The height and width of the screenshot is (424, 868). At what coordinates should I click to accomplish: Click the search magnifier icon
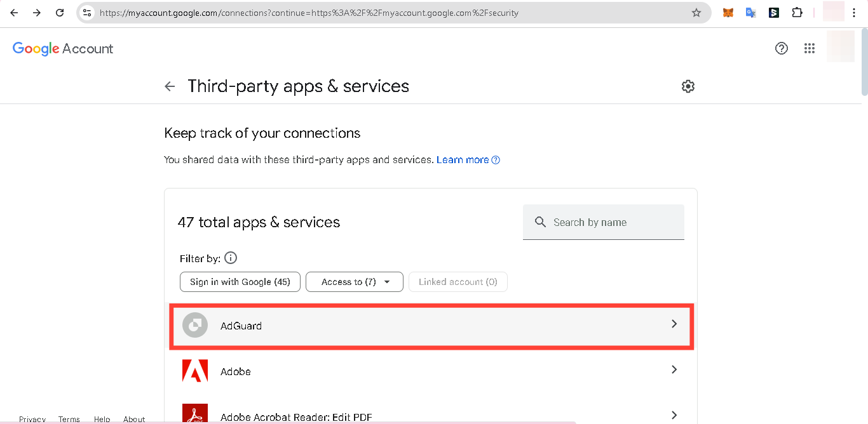pyautogui.click(x=541, y=222)
